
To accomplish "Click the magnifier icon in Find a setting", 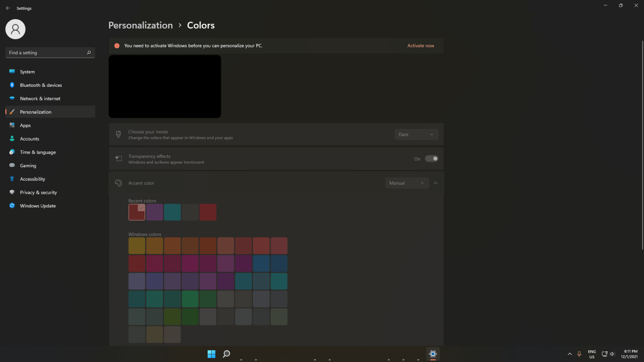I will tap(89, 53).
